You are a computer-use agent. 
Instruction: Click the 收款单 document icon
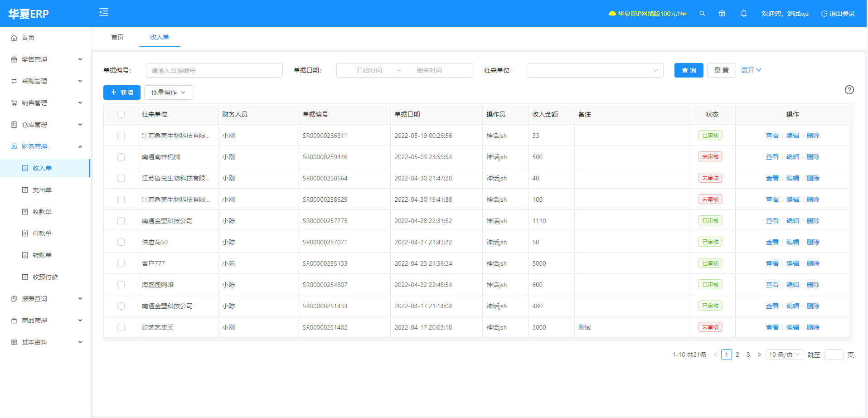point(25,212)
